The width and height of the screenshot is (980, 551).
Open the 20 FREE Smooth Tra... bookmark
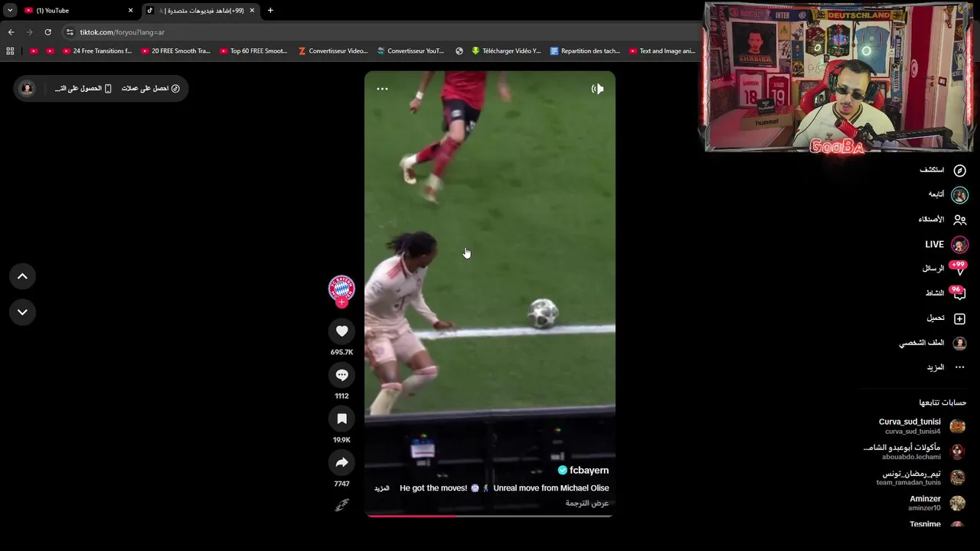tap(175, 51)
